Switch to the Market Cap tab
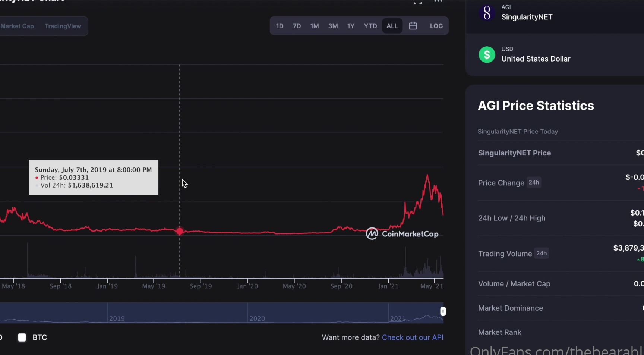Screen dimensions: 644x355 coord(17,26)
